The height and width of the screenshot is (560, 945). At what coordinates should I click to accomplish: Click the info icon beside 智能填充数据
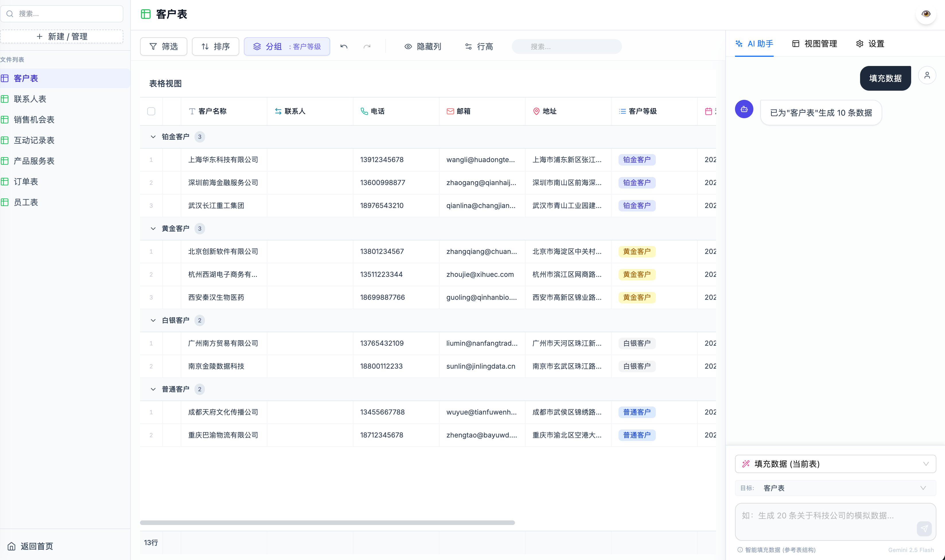pyautogui.click(x=740, y=550)
